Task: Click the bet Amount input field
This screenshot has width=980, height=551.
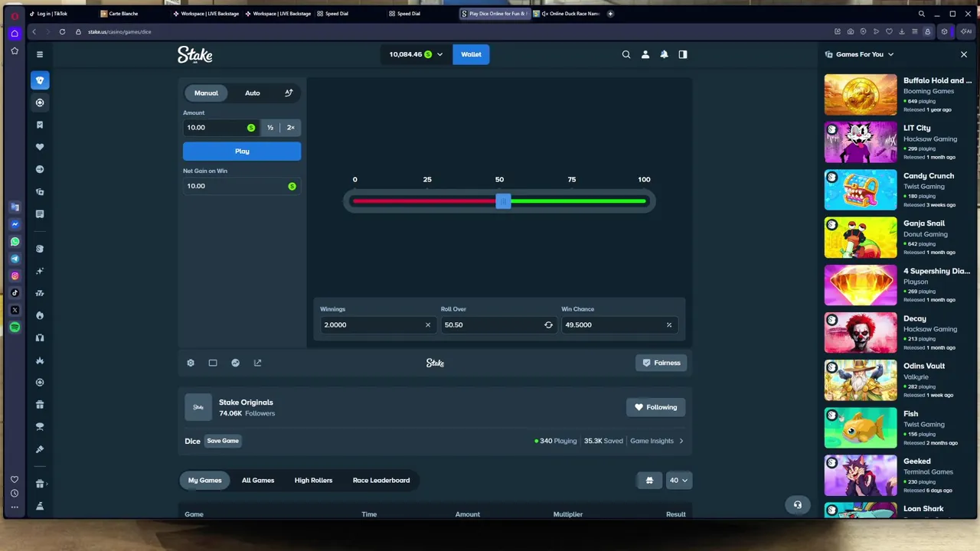Action: tap(222, 128)
